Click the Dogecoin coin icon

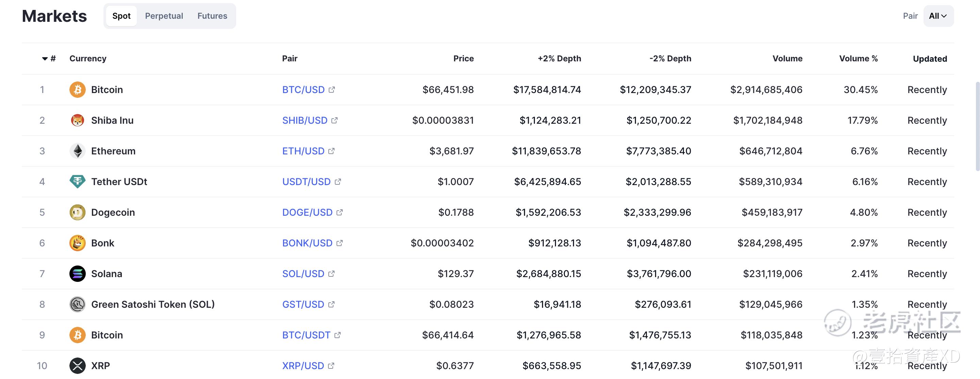[x=77, y=213]
